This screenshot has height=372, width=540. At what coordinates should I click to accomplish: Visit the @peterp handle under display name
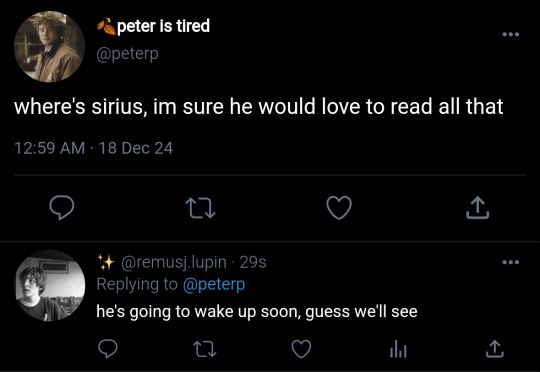coord(127,54)
